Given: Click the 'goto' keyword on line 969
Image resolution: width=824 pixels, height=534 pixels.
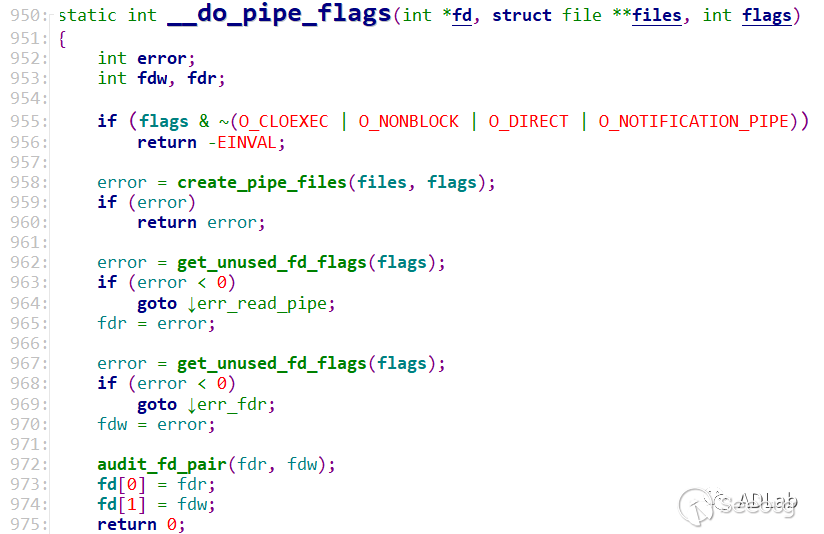Looking at the screenshot, I should (157, 404).
